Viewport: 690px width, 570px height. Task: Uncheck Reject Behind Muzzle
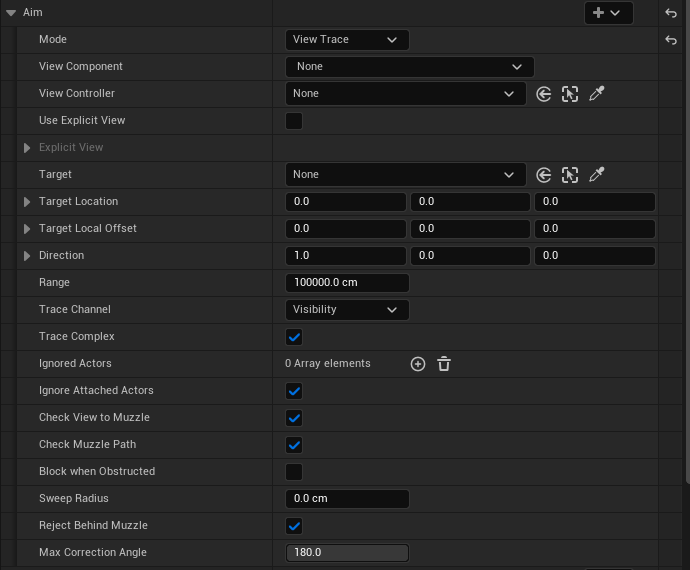(x=294, y=526)
